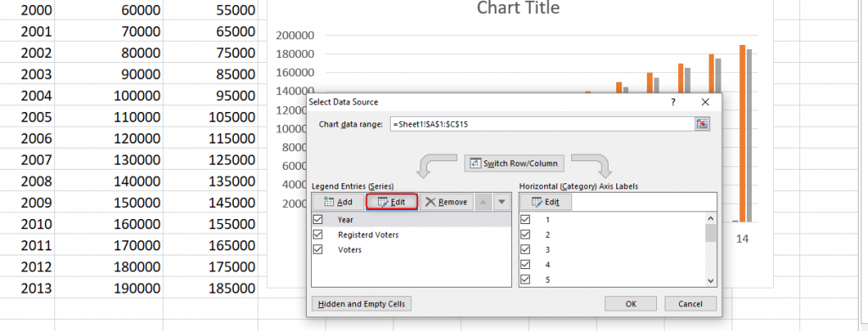Viewport: 868px width, 331px height.
Task: Open Hidden and Empty Cells settings
Action: (362, 304)
